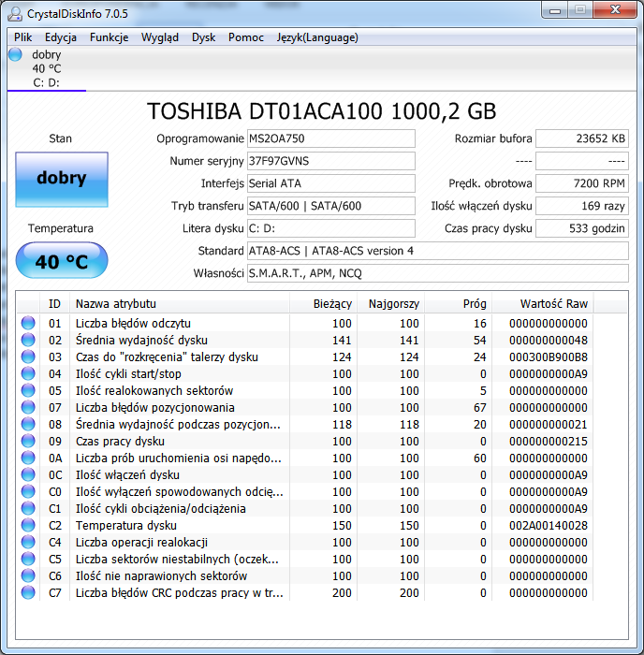Image resolution: width=644 pixels, height=655 pixels.
Task: Click the ID column header
Action: [x=54, y=304]
